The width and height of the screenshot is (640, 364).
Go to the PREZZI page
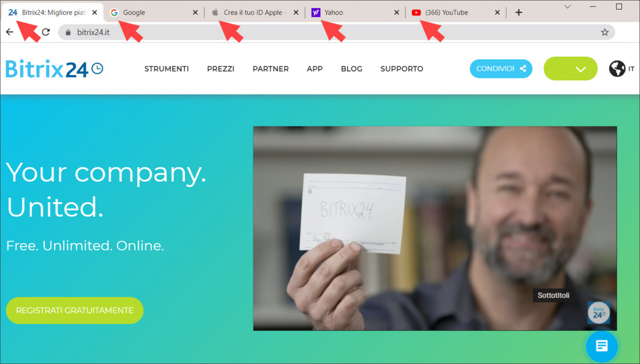point(220,69)
